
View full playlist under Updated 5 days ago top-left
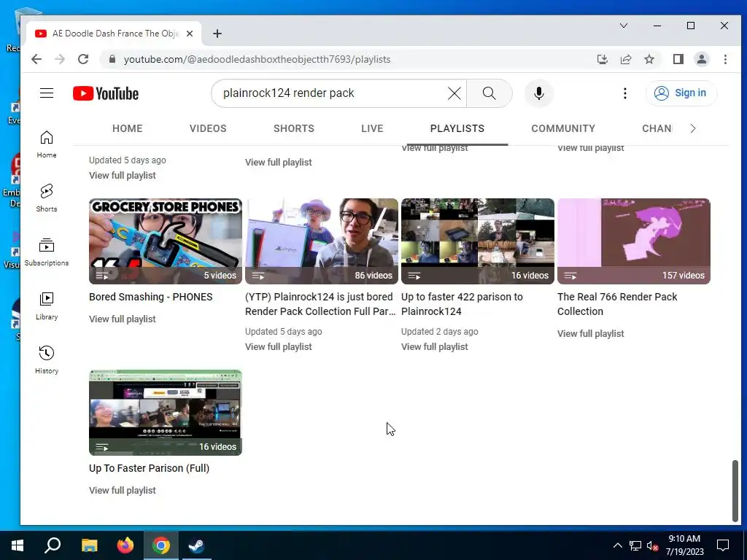(123, 176)
